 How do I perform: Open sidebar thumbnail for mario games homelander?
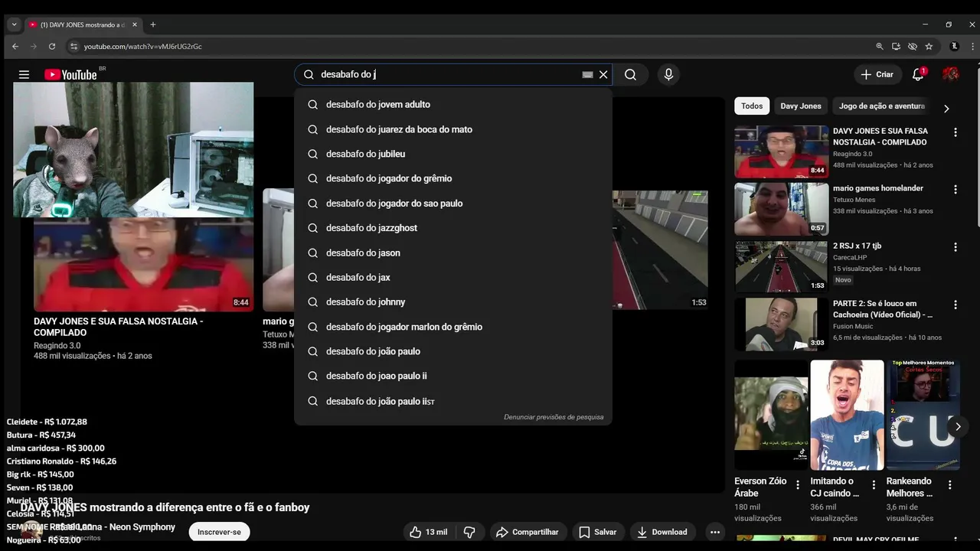781,209
